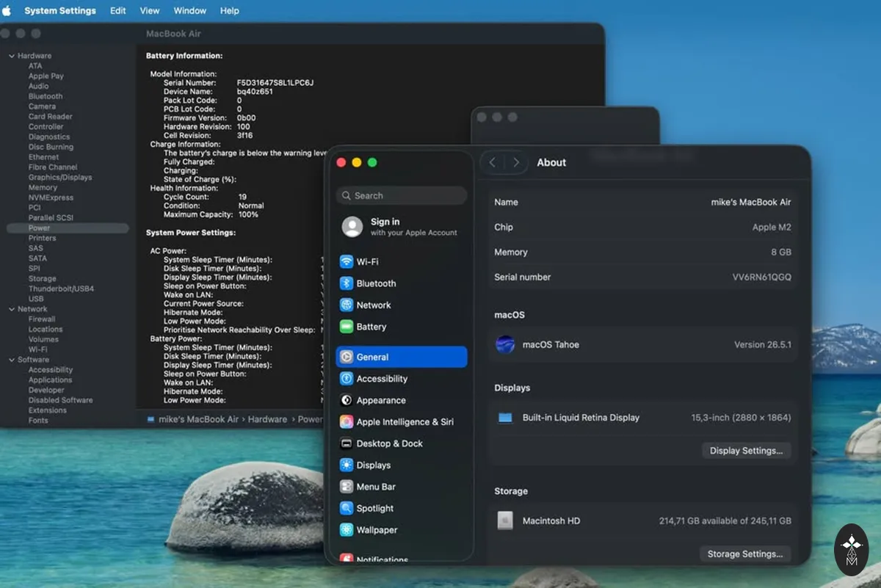Screen dimensions: 881x588
Task: Click the Version 26.5.1 text
Action: click(x=763, y=344)
